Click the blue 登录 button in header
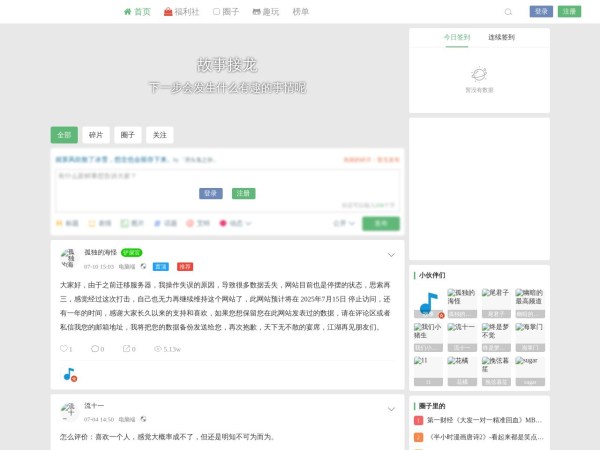Image resolution: width=600 pixels, height=450 pixels. tap(541, 11)
